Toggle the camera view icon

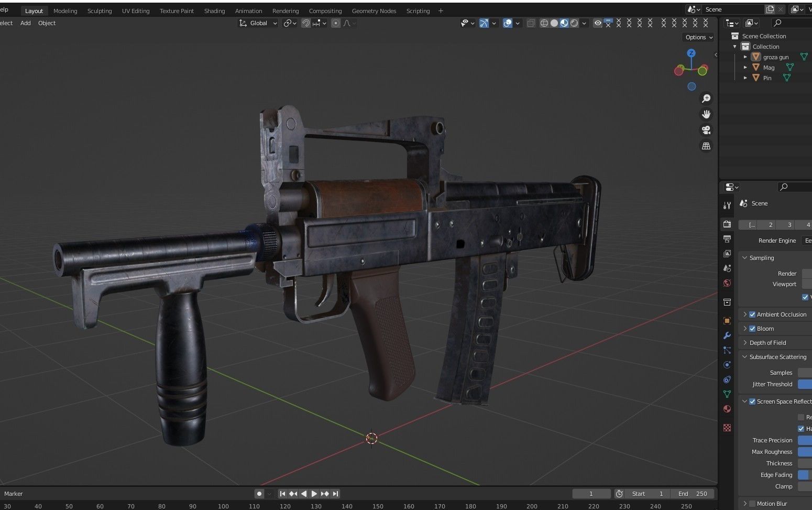(706, 130)
